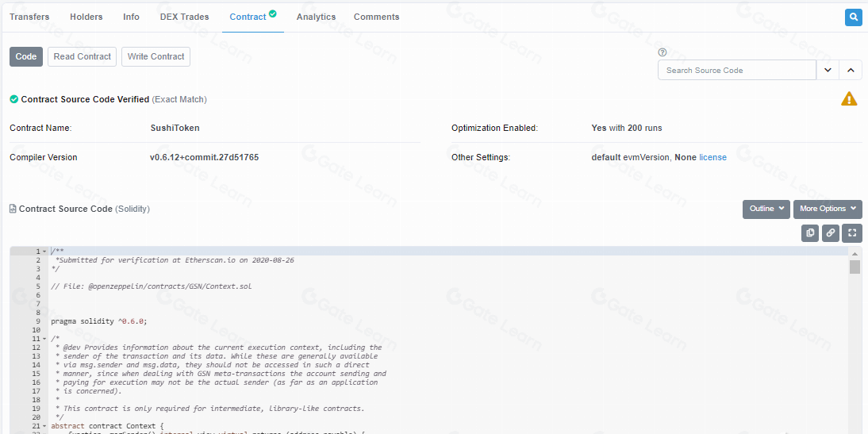The height and width of the screenshot is (434, 868).
Task: Click the Write Contract button
Action: (x=156, y=56)
